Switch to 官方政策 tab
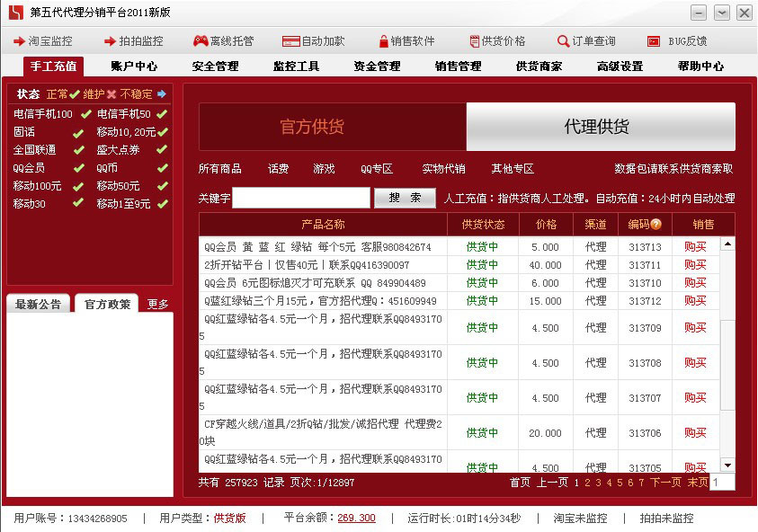758x532 pixels. click(x=107, y=304)
